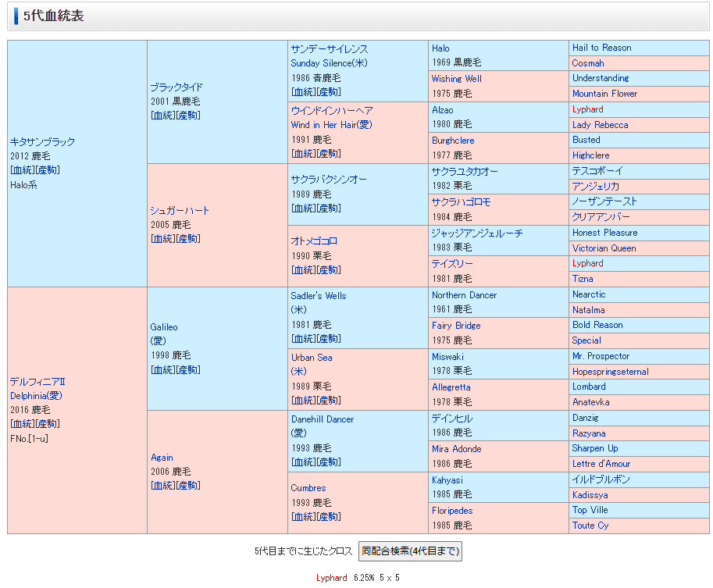
Task: Open サクラユタカオー link
Action: pyautogui.click(x=465, y=172)
